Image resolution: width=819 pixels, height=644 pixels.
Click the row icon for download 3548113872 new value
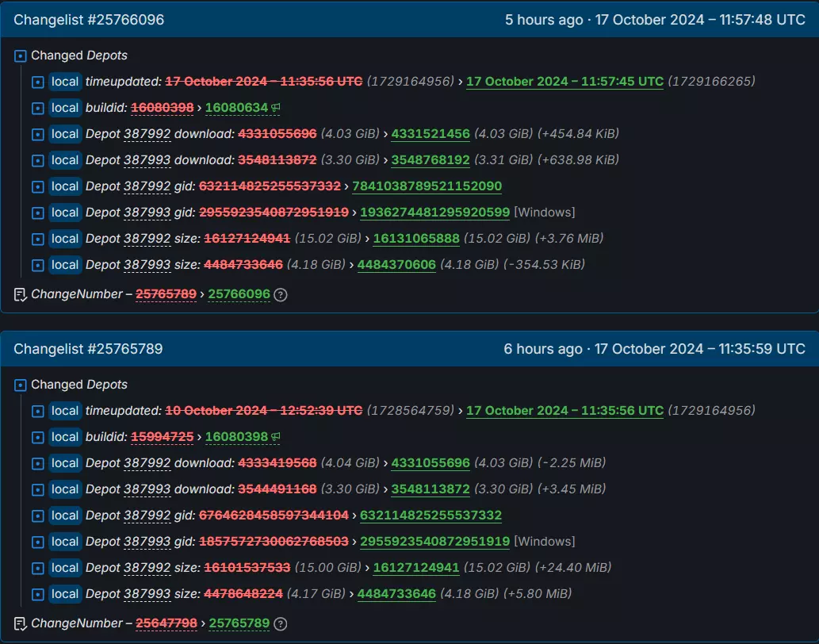(37, 489)
